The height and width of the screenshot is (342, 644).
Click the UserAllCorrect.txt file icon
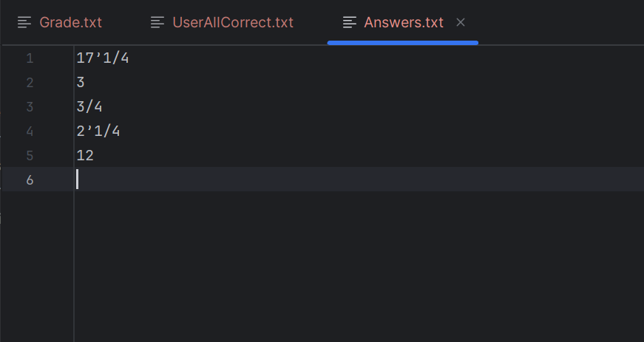(157, 22)
